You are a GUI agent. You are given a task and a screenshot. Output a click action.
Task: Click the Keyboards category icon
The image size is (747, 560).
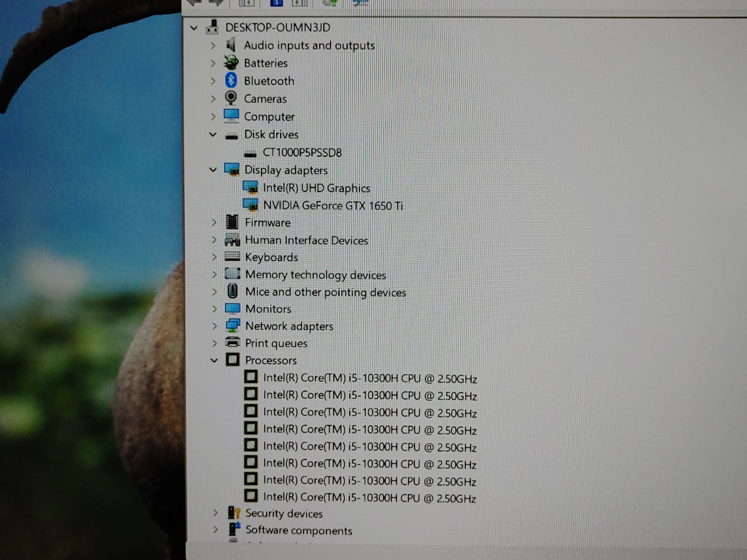(x=232, y=257)
